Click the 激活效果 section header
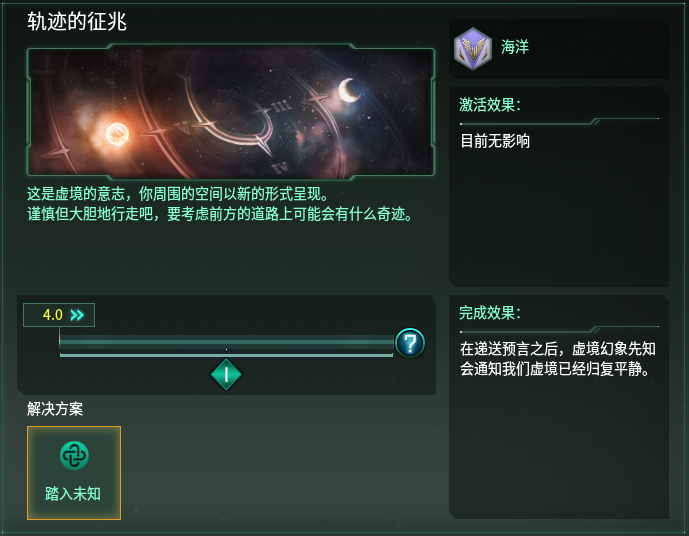 point(489,105)
